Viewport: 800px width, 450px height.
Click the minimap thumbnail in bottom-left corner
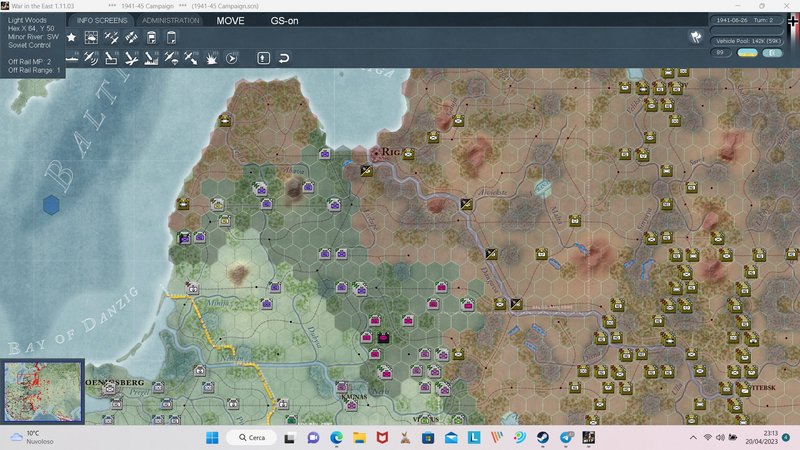click(x=43, y=392)
